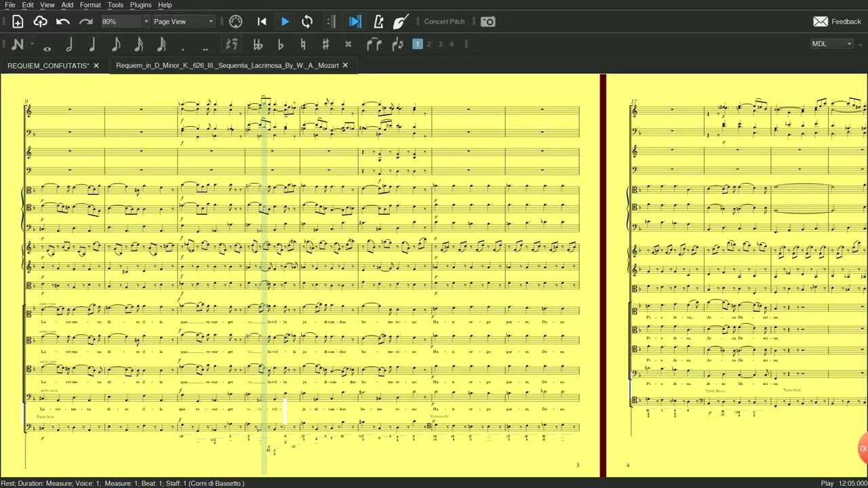Screen dimensions: 868x488
Task: Select voice 2
Action: pos(429,44)
